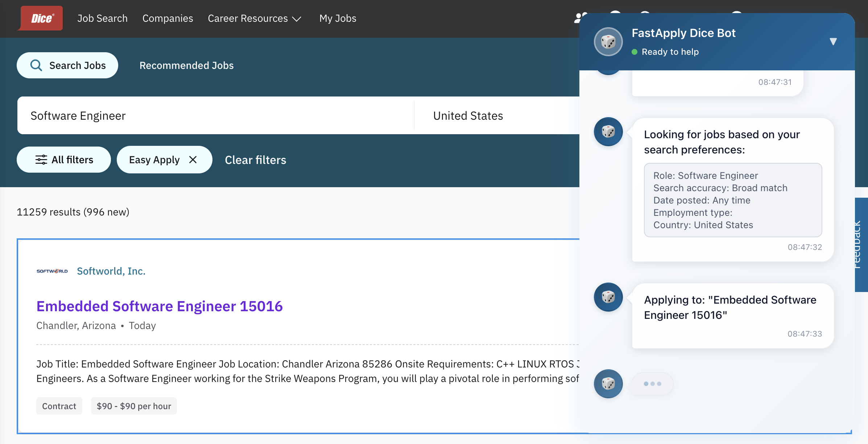This screenshot has width=868, height=444.
Task: Click Clear filters link
Action: [255, 160]
